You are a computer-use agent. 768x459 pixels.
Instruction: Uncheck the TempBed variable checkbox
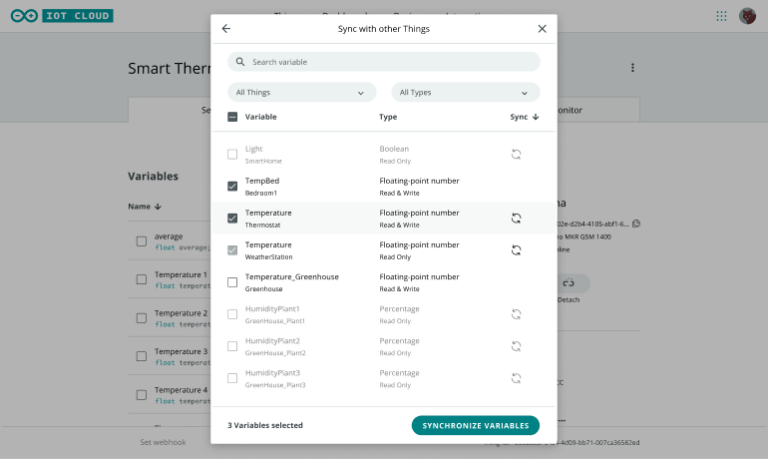233,186
